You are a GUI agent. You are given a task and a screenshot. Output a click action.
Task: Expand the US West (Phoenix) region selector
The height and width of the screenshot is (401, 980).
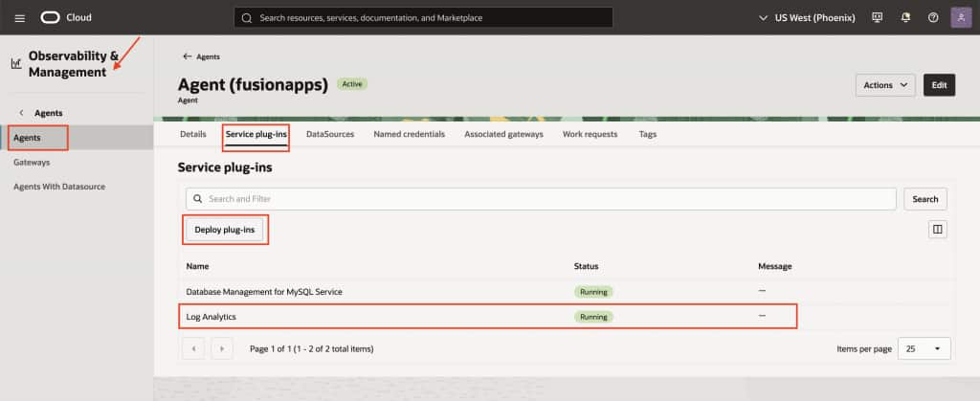point(806,17)
